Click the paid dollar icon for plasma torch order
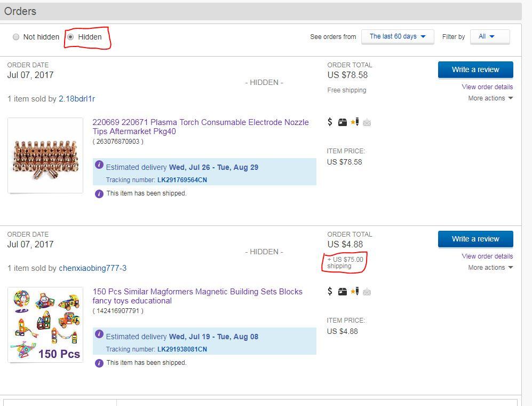 click(x=330, y=122)
